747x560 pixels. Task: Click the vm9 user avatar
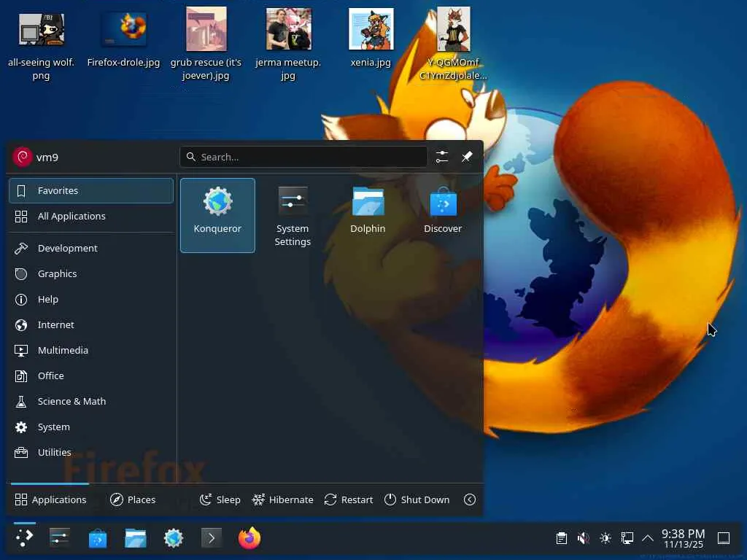[22, 157]
